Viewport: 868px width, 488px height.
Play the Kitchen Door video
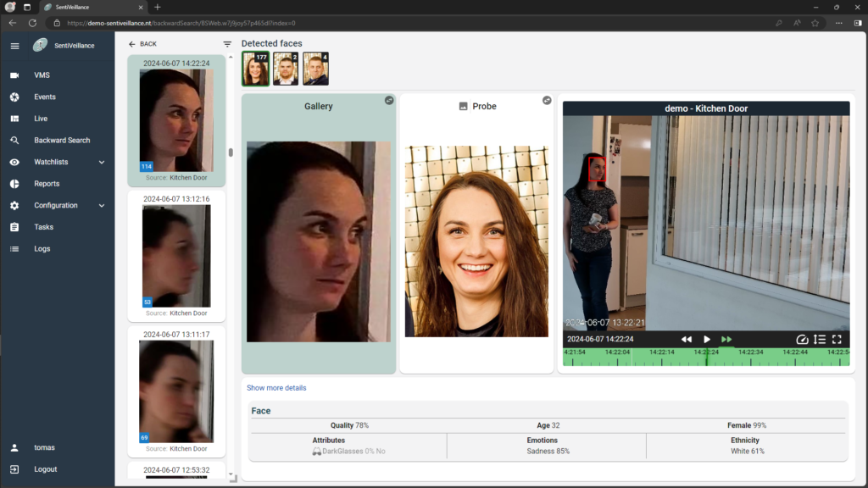tap(707, 339)
